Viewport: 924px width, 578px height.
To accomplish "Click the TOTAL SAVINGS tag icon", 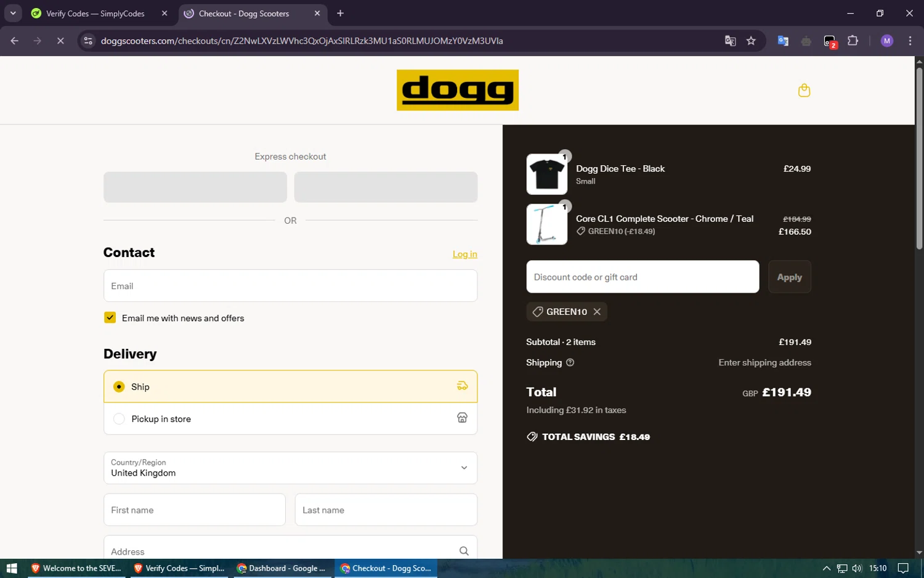I will (x=532, y=437).
